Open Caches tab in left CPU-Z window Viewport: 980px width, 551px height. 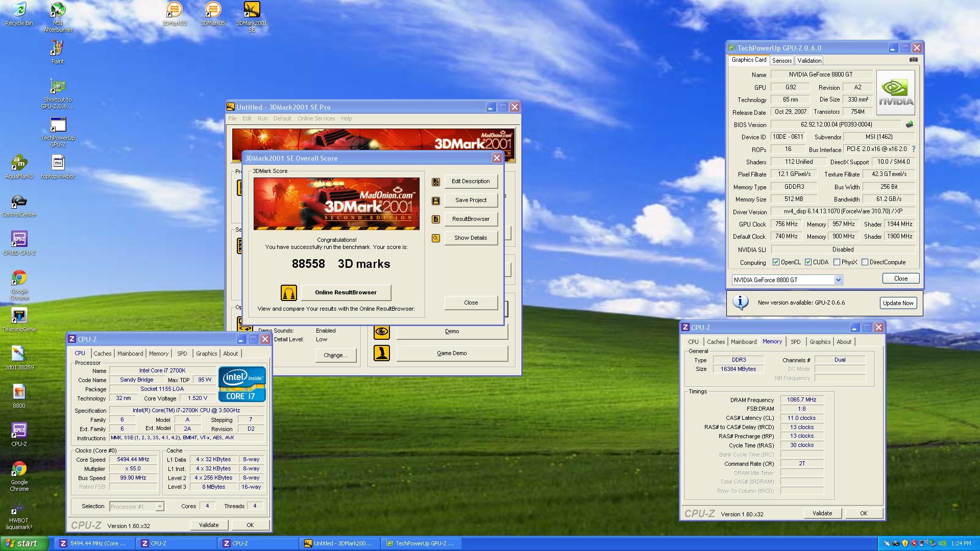[102, 354]
